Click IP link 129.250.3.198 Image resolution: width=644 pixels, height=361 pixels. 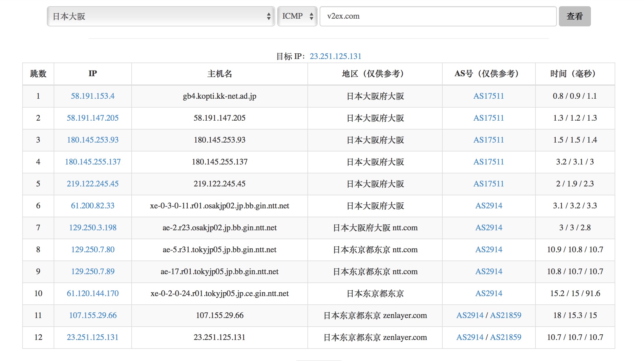(93, 228)
